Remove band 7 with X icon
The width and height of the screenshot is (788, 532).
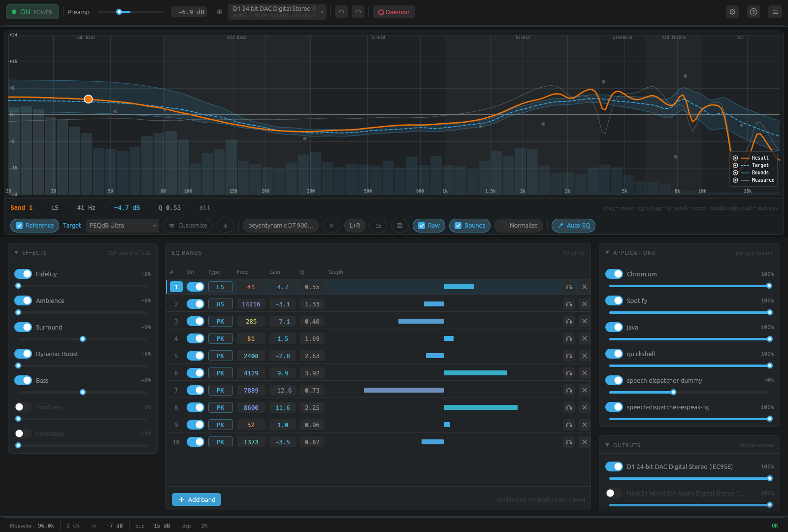click(x=585, y=390)
